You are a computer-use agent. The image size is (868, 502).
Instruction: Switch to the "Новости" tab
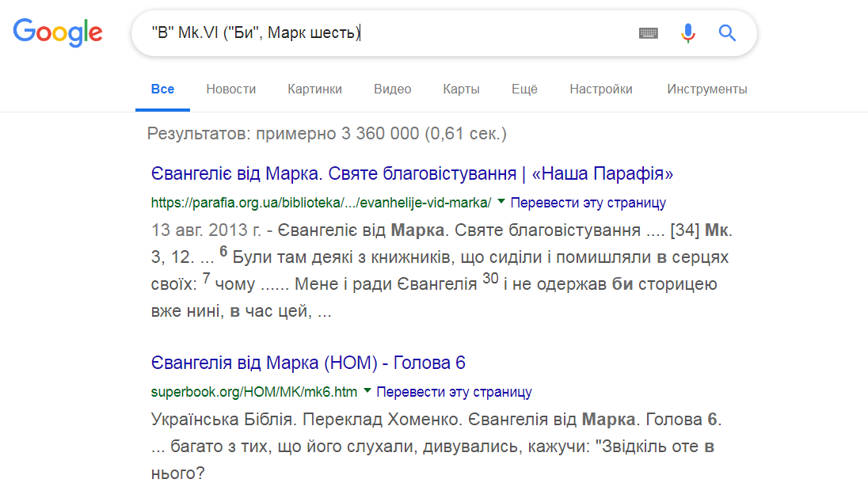click(230, 89)
